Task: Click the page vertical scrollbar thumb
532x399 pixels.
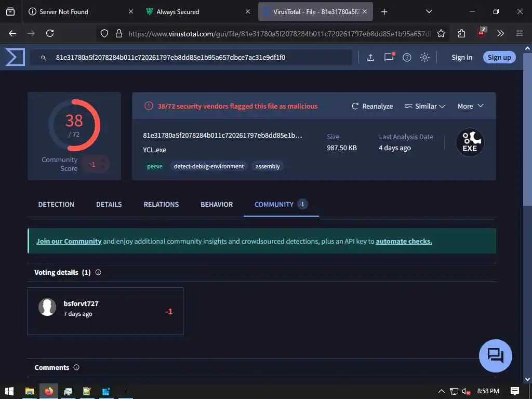Action: tap(527, 129)
